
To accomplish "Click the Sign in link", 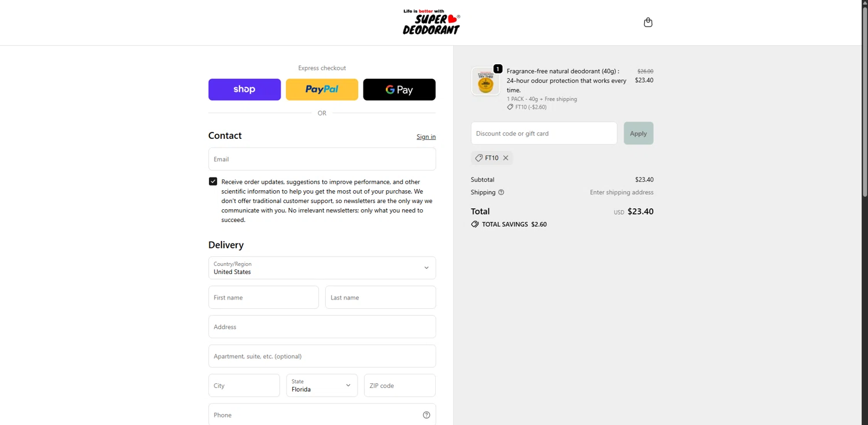I will coord(426,137).
